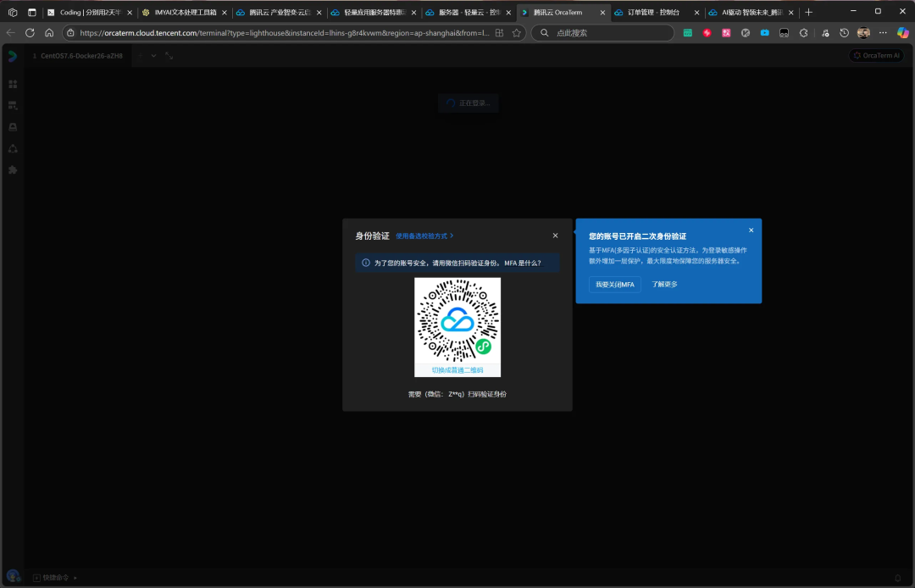
Task: Open the Tampermonkey-style dark extension icon
Action: [x=784, y=33]
